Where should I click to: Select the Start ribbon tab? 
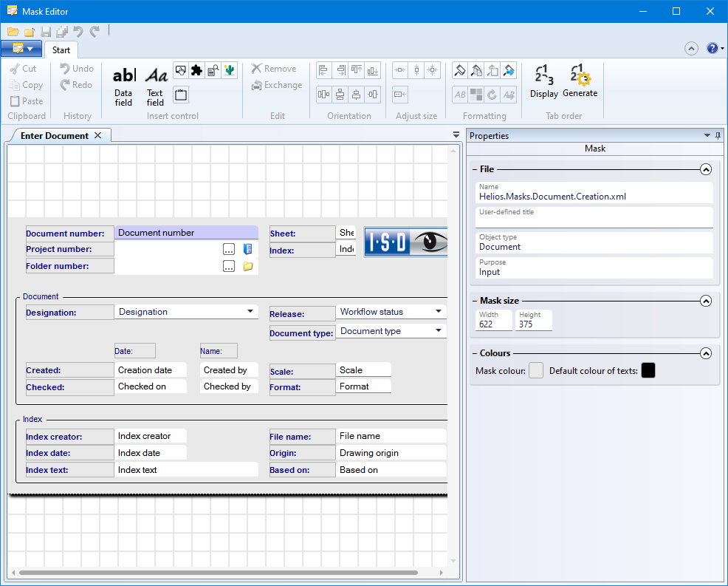coord(61,50)
